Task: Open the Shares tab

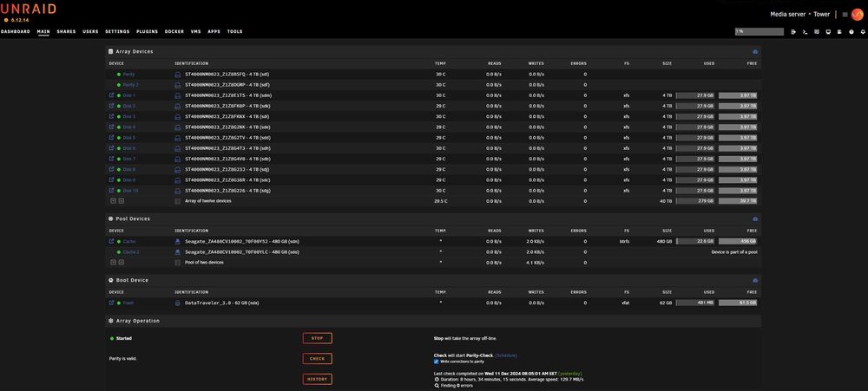Action: (x=66, y=31)
